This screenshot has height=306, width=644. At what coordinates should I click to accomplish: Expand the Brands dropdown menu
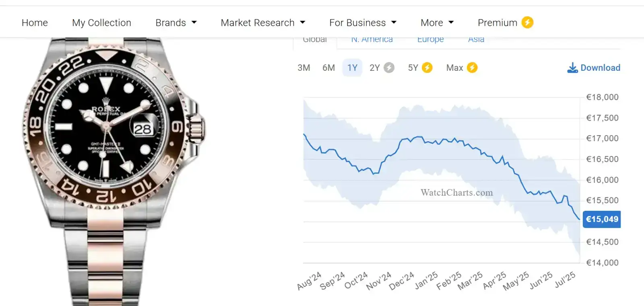(176, 23)
